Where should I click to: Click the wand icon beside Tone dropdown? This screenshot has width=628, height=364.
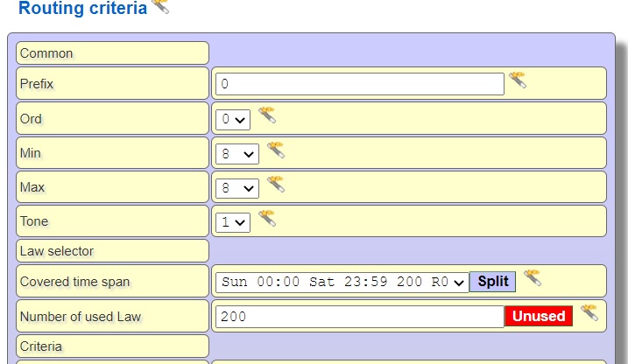tap(266, 218)
